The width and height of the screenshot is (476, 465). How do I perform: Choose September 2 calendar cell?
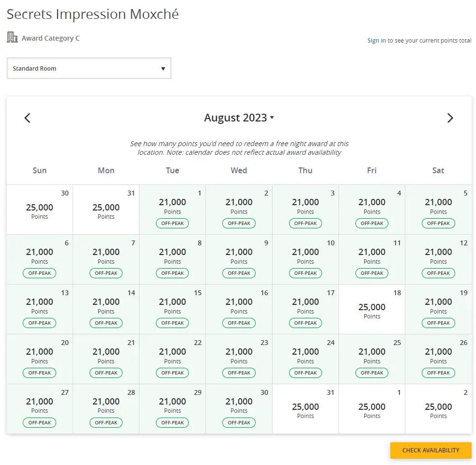click(438, 409)
